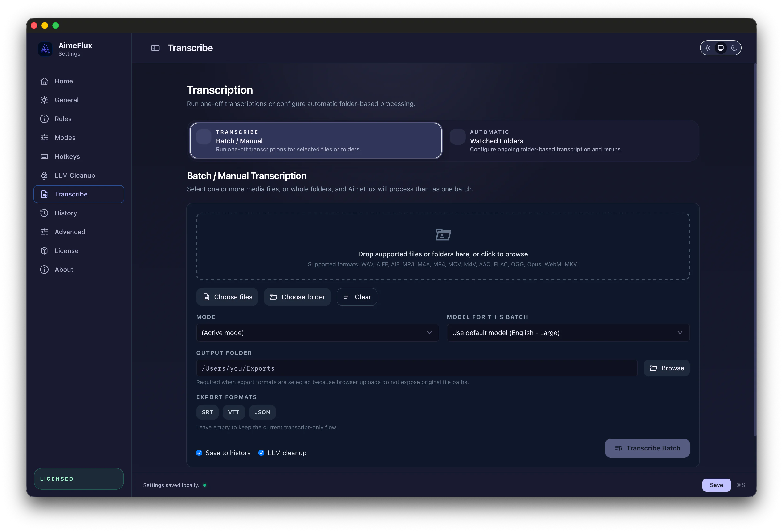Click the Transcribe file icon in sidebar

[44, 194]
